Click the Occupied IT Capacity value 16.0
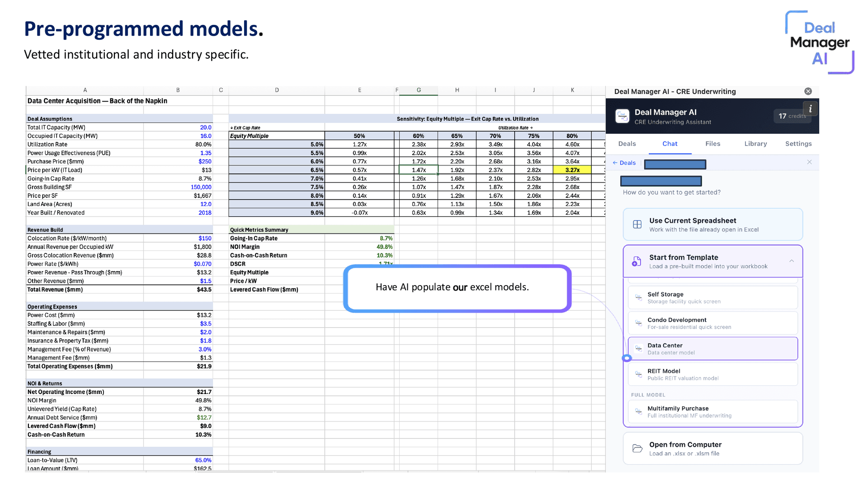The image size is (868, 488). 178,136
